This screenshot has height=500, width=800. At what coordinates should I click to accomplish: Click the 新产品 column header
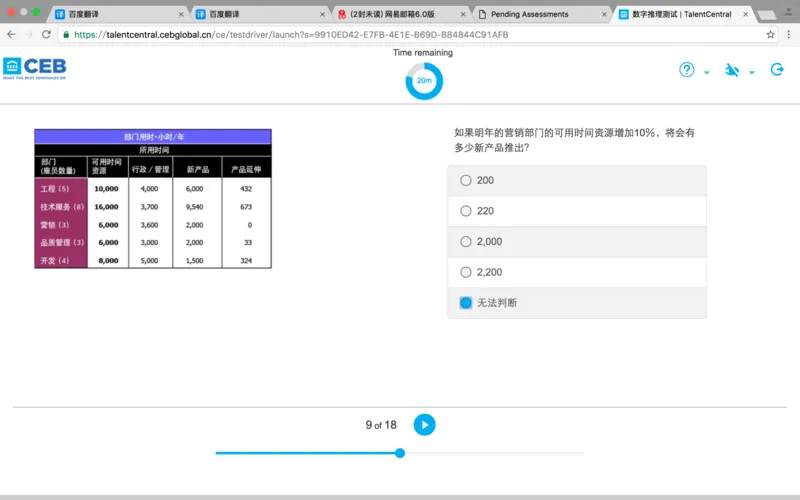click(198, 169)
